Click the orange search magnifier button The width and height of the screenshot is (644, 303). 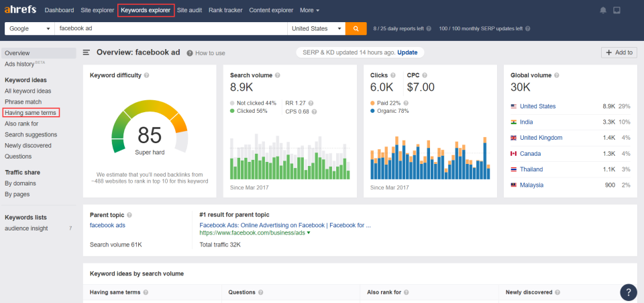coord(356,29)
